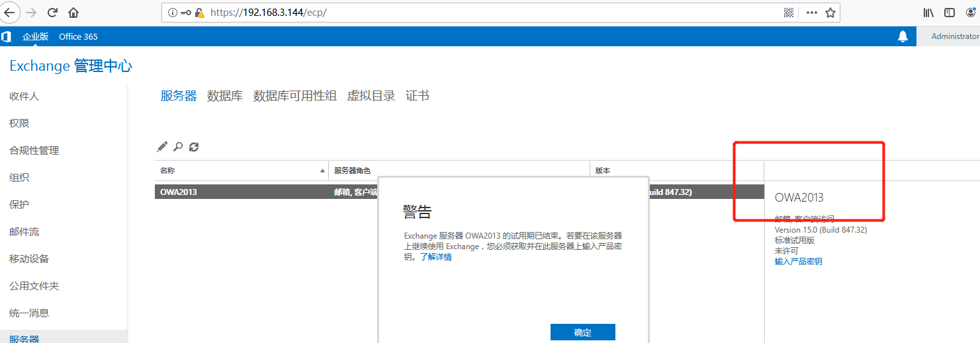The height and width of the screenshot is (343, 980).
Task: Sort by the 名称 column header
Action: point(242,171)
